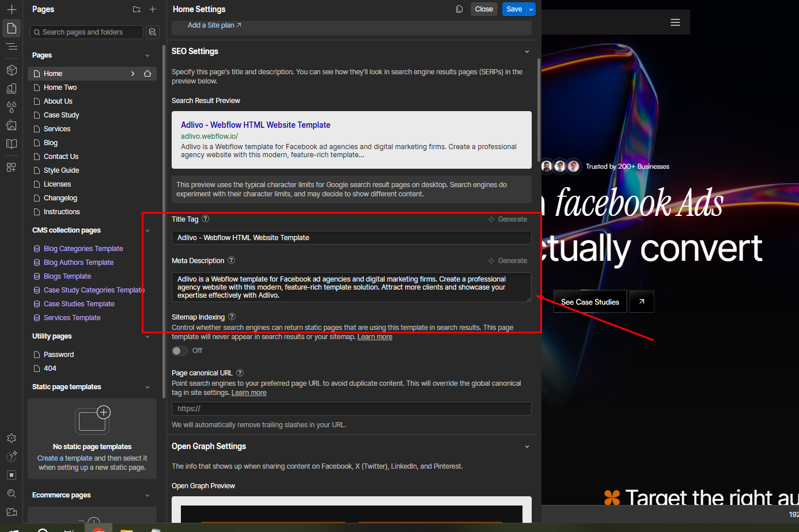Click the Home Settings panel scrollbar
Screen dimensions: 799x532
pyautogui.click(x=539, y=109)
